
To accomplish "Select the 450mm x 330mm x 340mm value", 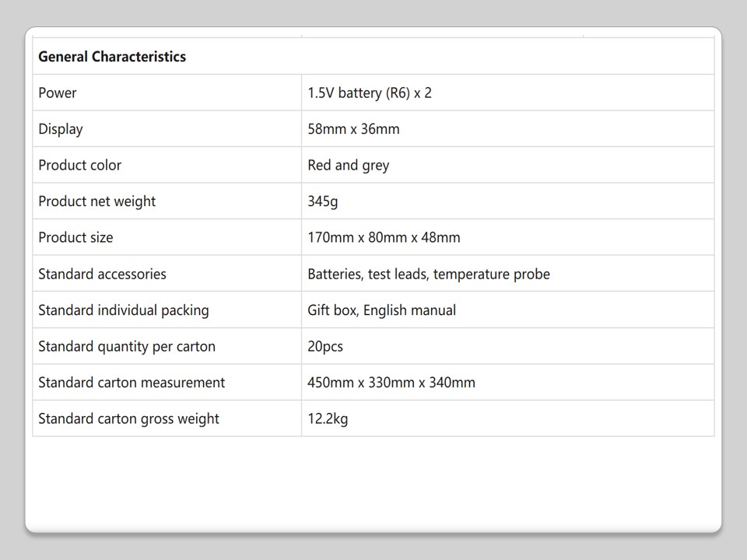I will 391,383.
